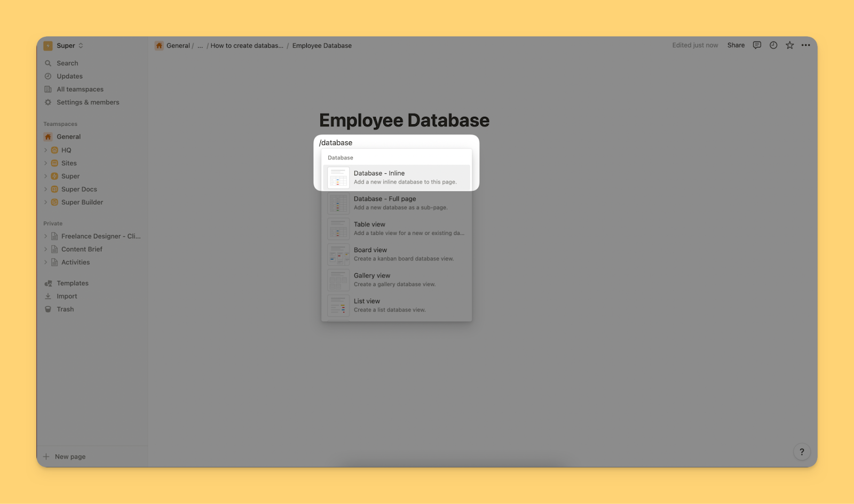Expand the collapsed breadcrumb ellipsis
Image resolution: width=854 pixels, height=504 pixels.
click(x=200, y=46)
